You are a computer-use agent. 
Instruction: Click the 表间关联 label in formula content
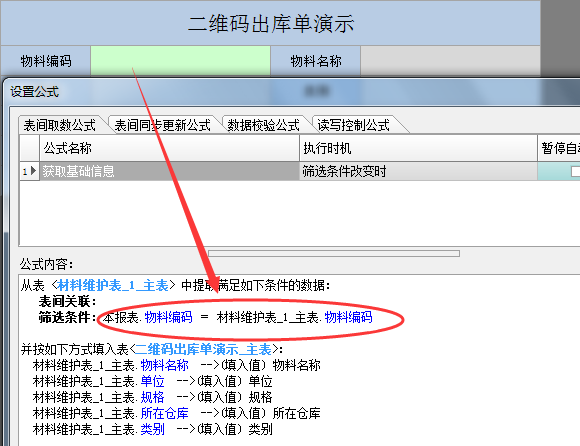pyautogui.click(x=67, y=301)
